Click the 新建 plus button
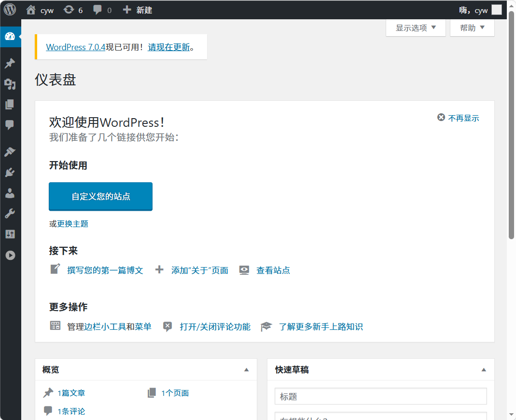516x420 pixels. 137,10
